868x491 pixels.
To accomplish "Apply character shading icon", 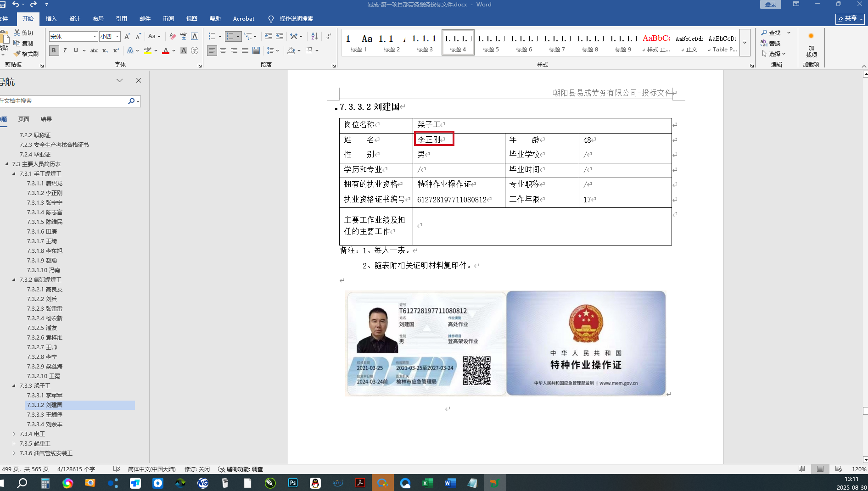I will tap(184, 50).
